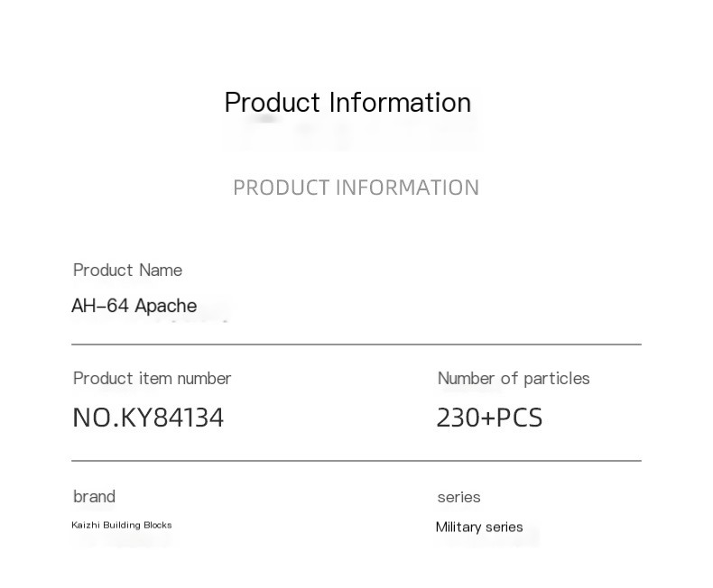Select the Military series value
713x588 pixels.
coord(479,528)
